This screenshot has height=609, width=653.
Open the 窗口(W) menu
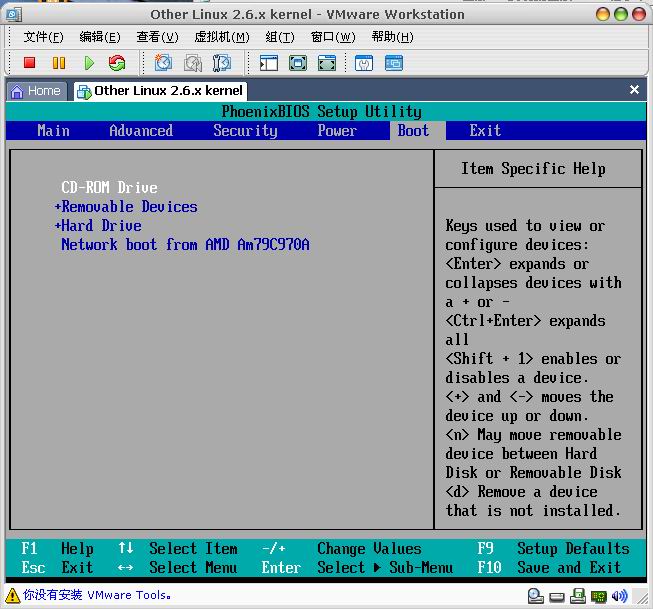[333, 37]
